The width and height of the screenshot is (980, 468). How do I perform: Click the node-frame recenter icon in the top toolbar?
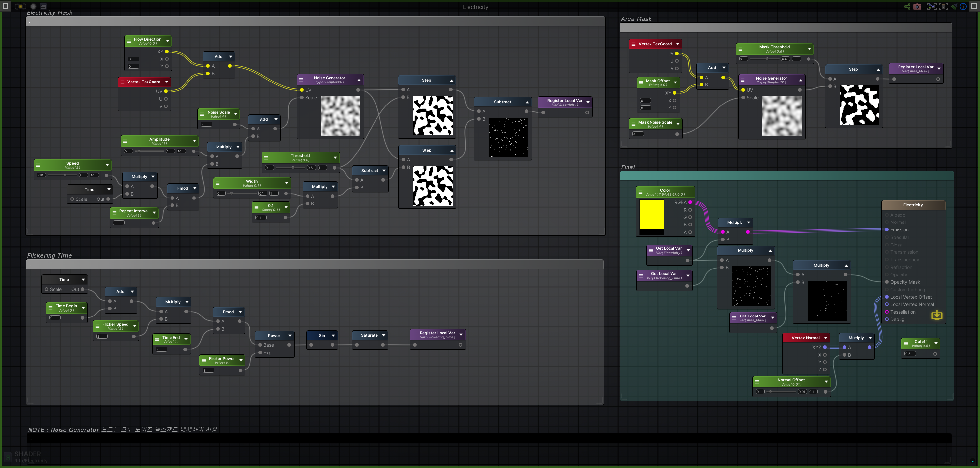click(932, 7)
